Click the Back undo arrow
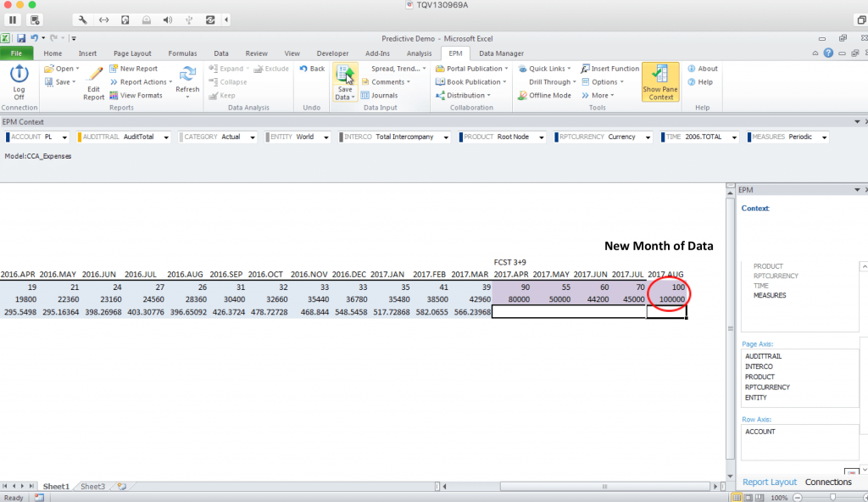The height and width of the screenshot is (502, 868). (312, 69)
